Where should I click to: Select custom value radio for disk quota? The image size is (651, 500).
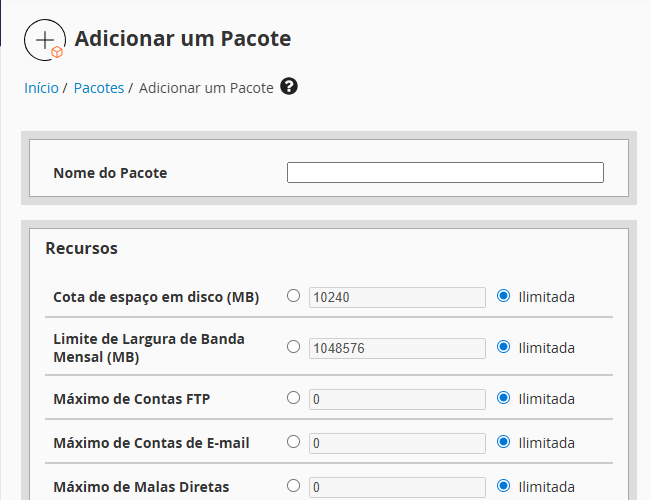tap(293, 296)
